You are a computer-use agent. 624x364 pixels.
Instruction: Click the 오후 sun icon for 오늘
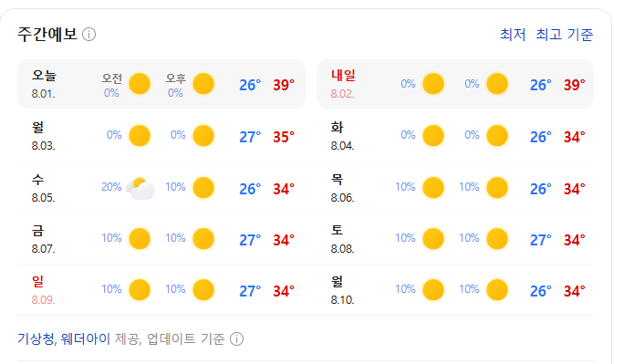click(203, 84)
